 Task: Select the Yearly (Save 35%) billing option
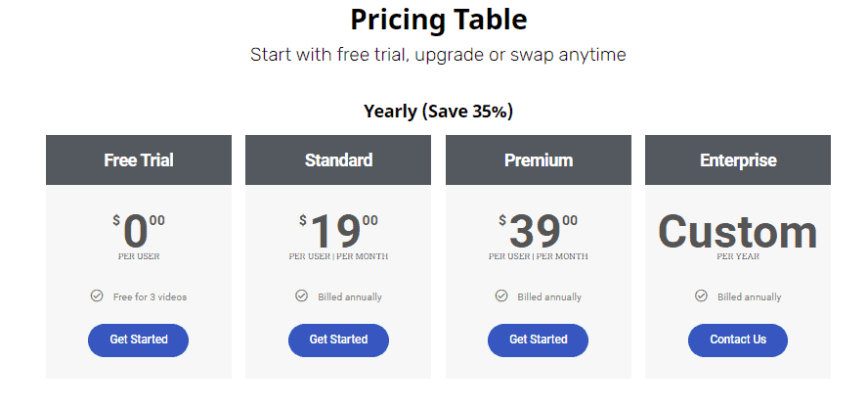[438, 112]
